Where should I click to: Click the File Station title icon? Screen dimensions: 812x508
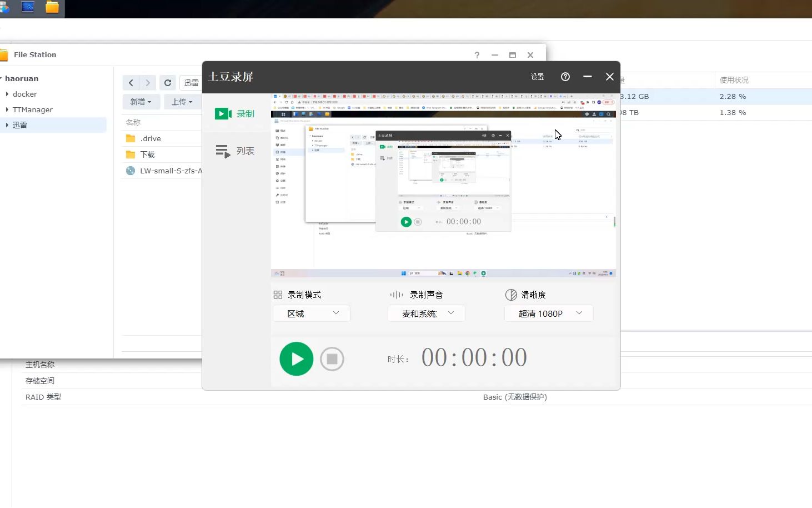coord(3,54)
